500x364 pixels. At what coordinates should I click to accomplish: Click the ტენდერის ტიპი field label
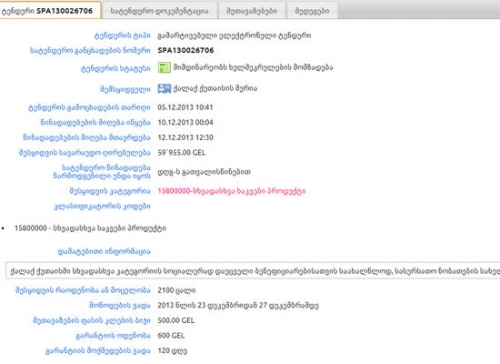click(x=122, y=36)
